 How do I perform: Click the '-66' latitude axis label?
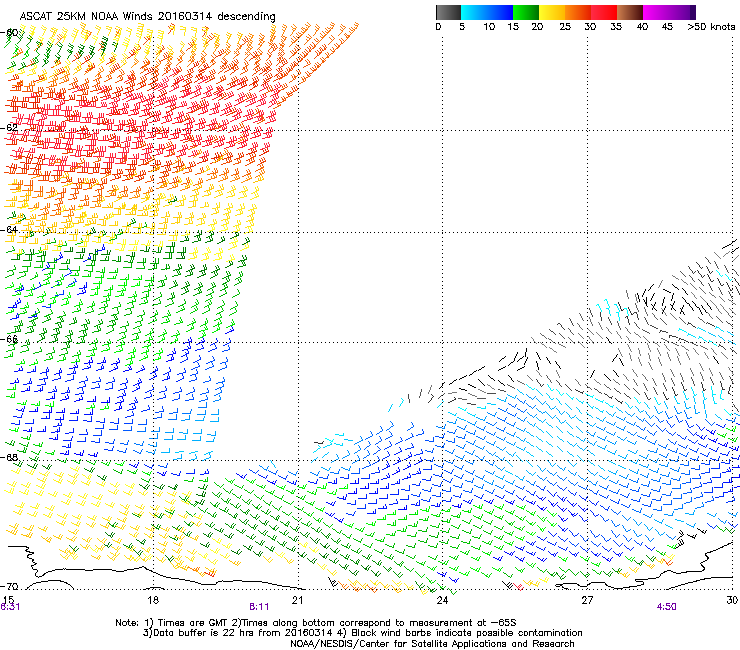tap(10, 339)
